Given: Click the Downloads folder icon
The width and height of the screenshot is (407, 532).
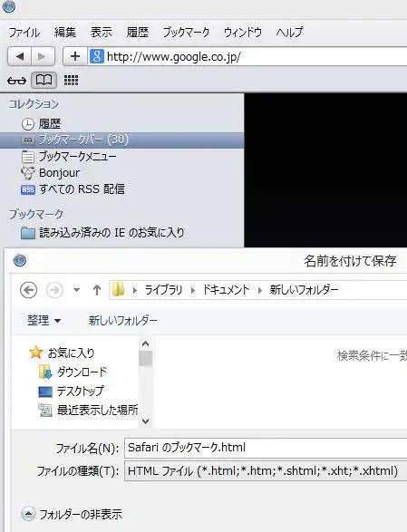Looking at the screenshot, I should pos(45,372).
